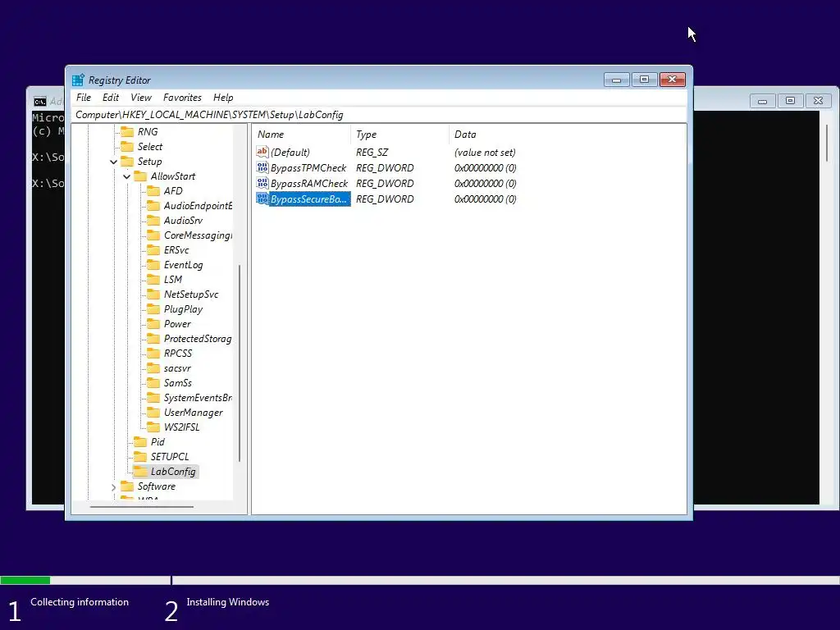The image size is (840, 630).
Task: Click the Pid folder icon
Action: tap(140, 441)
